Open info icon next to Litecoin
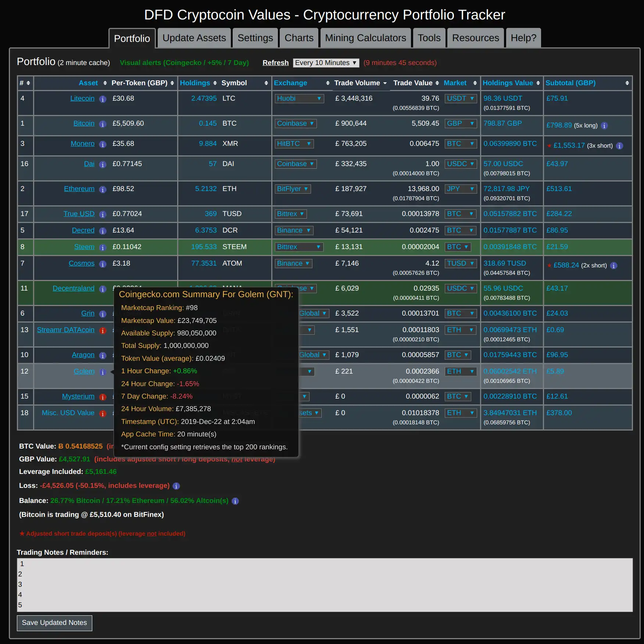The image size is (644, 644). tap(103, 99)
